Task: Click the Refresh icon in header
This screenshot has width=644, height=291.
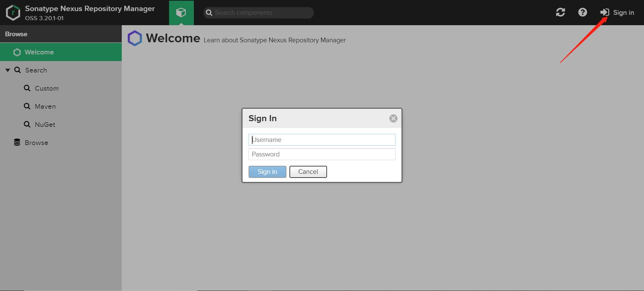Action: coord(560,12)
